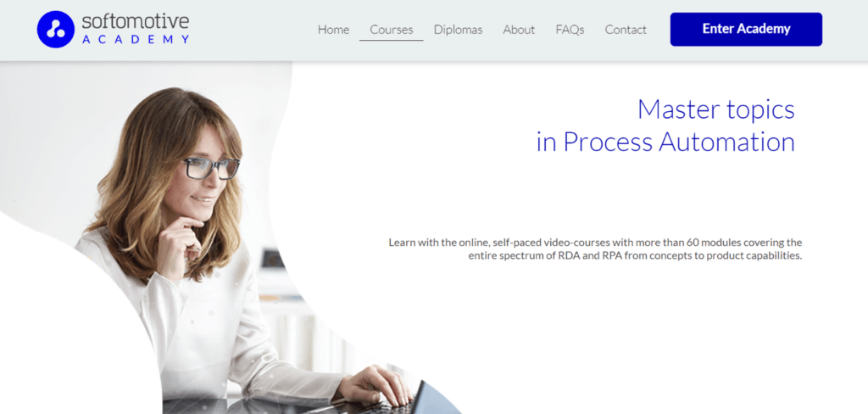Click the in Process Automation heading line

click(x=665, y=143)
